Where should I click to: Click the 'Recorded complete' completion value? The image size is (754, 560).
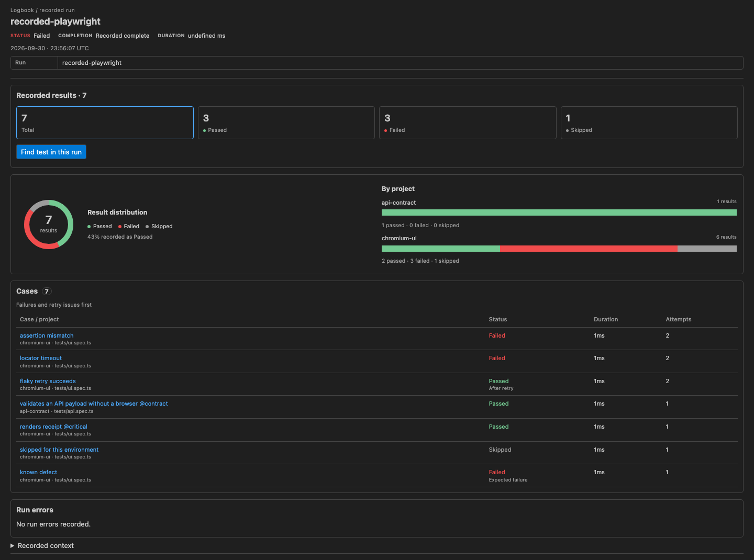[123, 36]
